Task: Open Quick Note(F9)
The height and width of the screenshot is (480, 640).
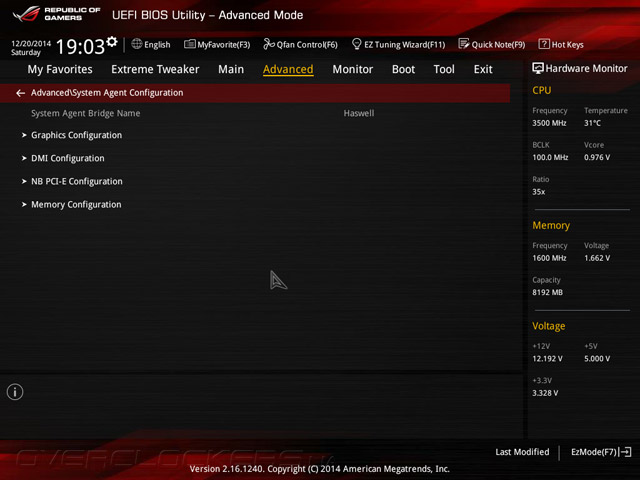Action: pyautogui.click(x=498, y=44)
